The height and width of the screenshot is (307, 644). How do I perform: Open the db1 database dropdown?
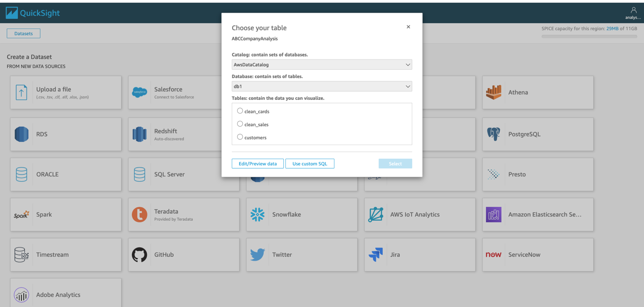coord(322,86)
